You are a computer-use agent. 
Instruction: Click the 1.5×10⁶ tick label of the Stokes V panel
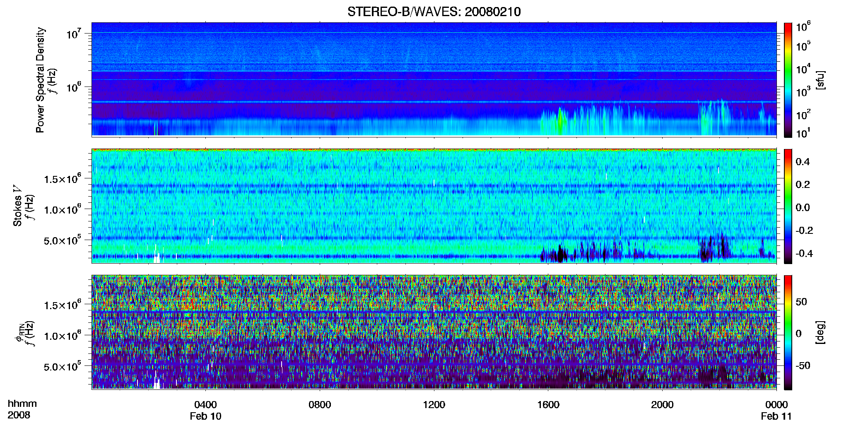pos(63,178)
